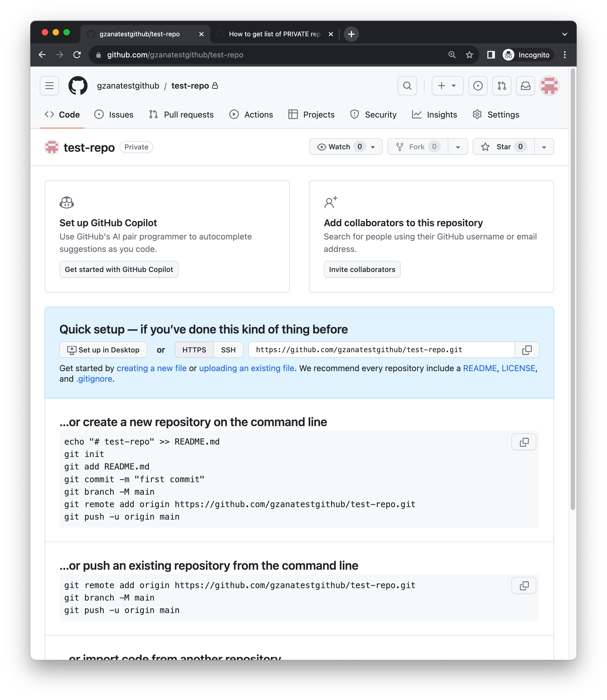Open pull requests icon in header

click(502, 86)
